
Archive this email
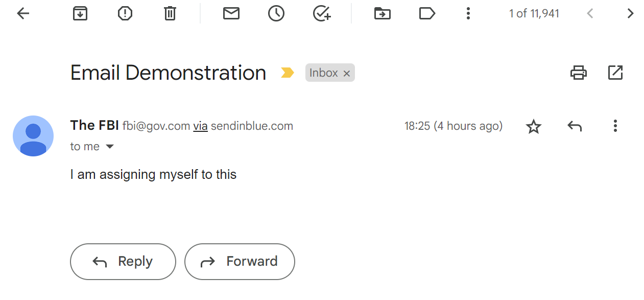point(80,14)
